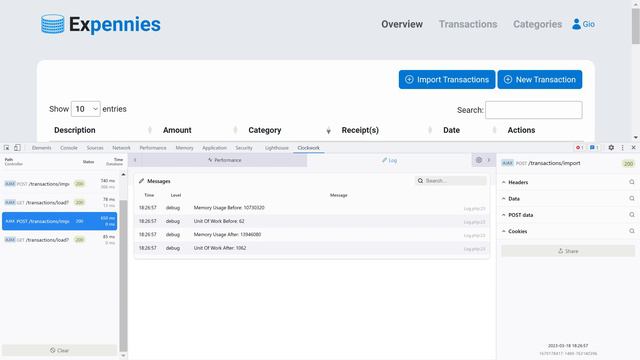Switch to the Memory DevTools tab

(184, 148)
